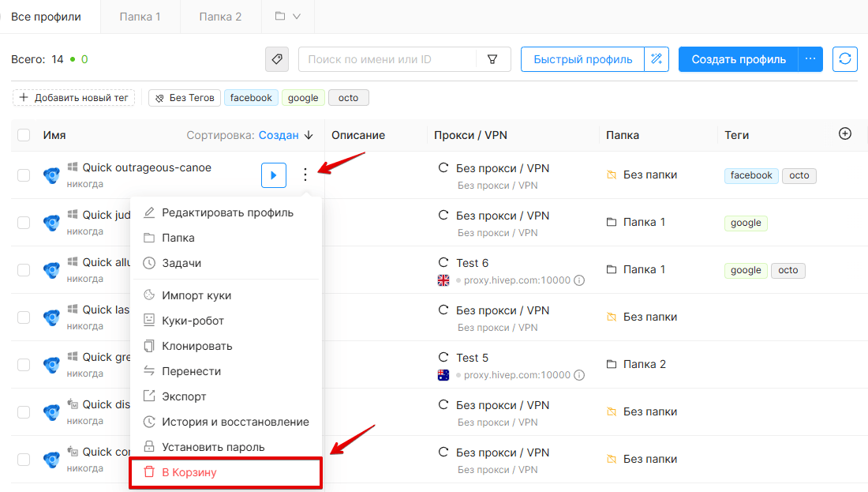This screenshot has height=492, width=868.
Task: Open three-dot menu for Quick outrageous-canoe
Action: [305, 175]
